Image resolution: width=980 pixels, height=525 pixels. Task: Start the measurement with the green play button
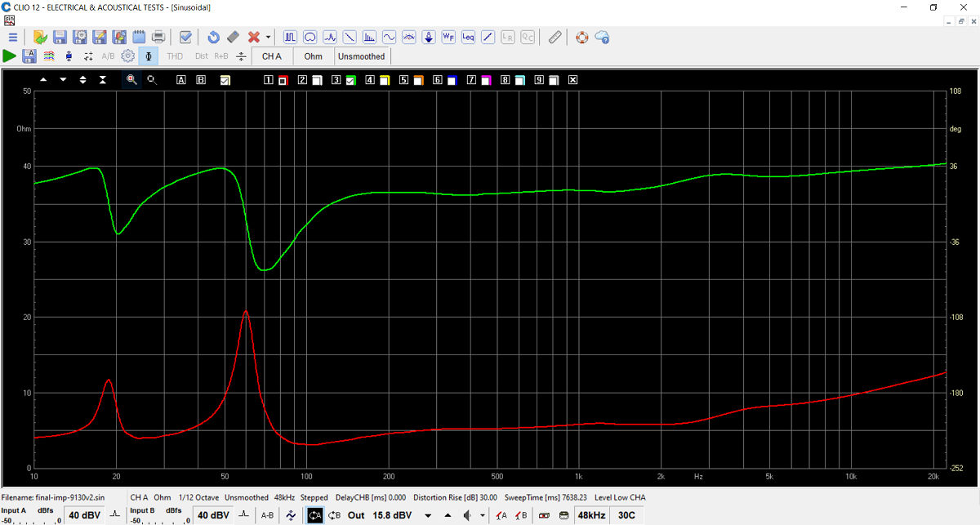point(10,56)
